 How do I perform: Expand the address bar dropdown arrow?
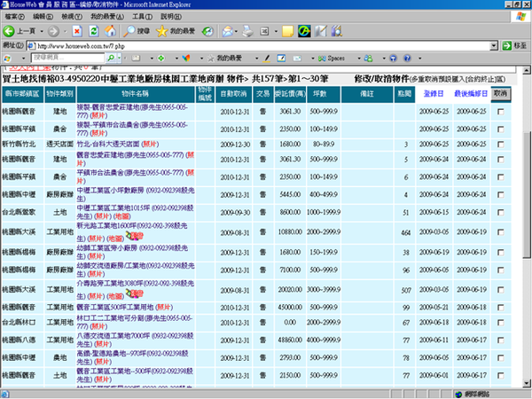(494, 45)
